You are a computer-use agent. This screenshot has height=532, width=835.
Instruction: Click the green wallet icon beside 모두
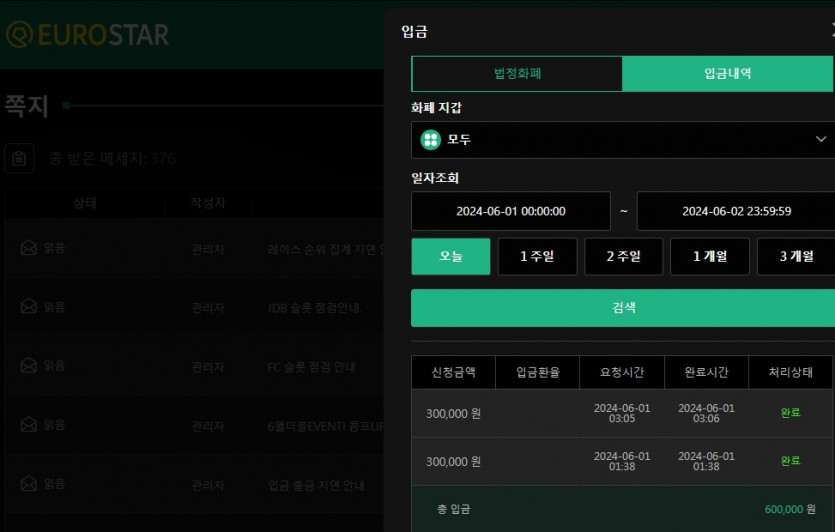point(430,140)
